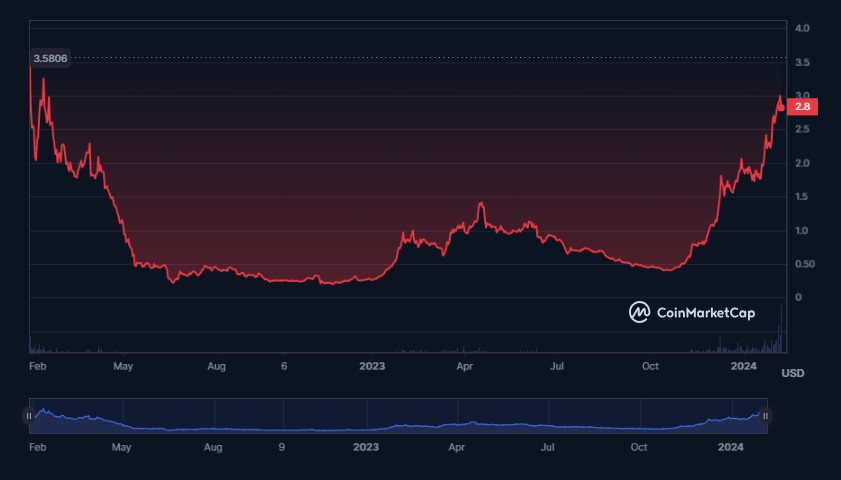This screenshot has width=841, height=480.
Task: Click the 4.0 y-axis price label
Action: [802, 28]
